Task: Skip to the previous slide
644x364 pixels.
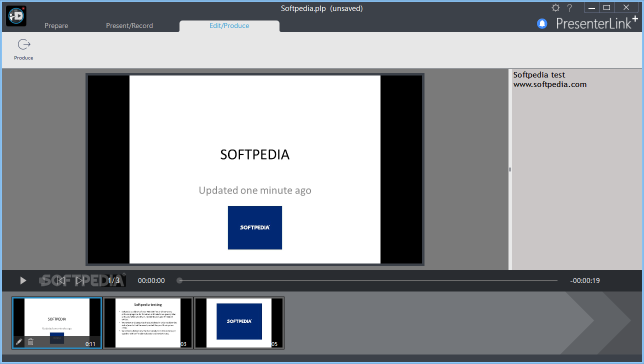Action: click(x=61, y=280)
